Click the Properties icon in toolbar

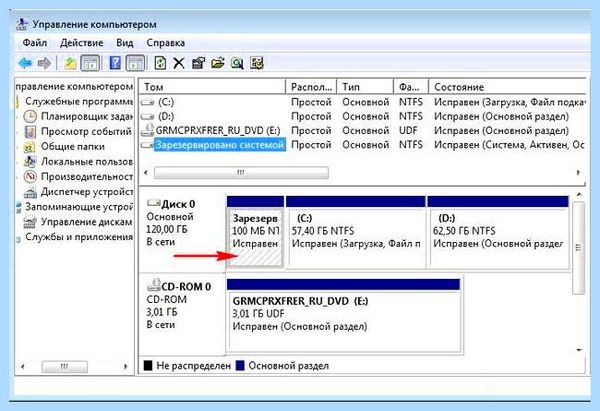coord(198,63)
